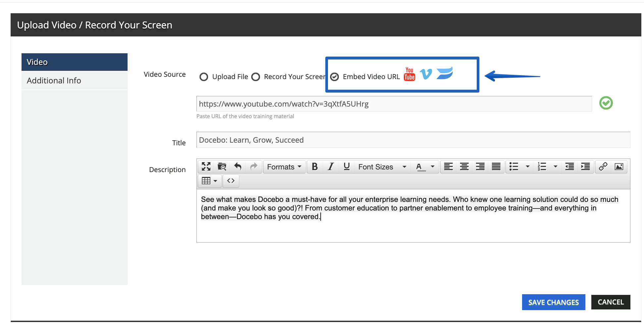Select the Video tab in sidebar
644x325 pixels.
(x=74, y=62)
